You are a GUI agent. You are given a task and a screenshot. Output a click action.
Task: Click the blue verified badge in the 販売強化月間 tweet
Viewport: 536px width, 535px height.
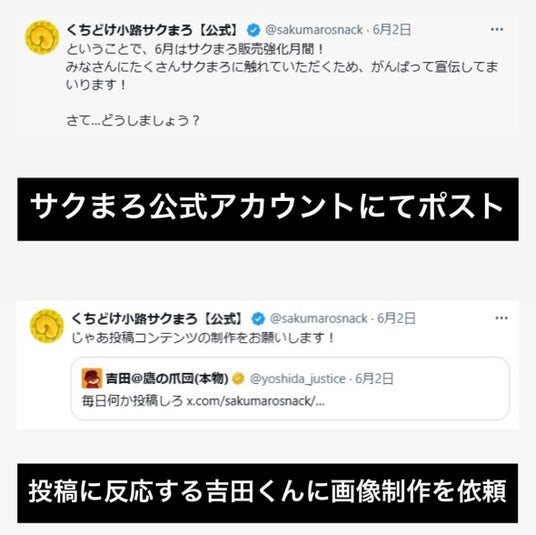point(253,30)
